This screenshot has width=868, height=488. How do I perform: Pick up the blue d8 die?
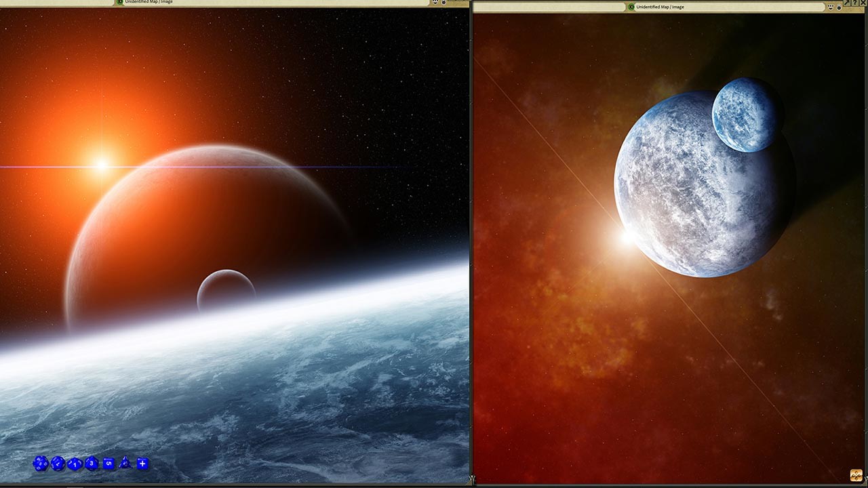[92, 464]
